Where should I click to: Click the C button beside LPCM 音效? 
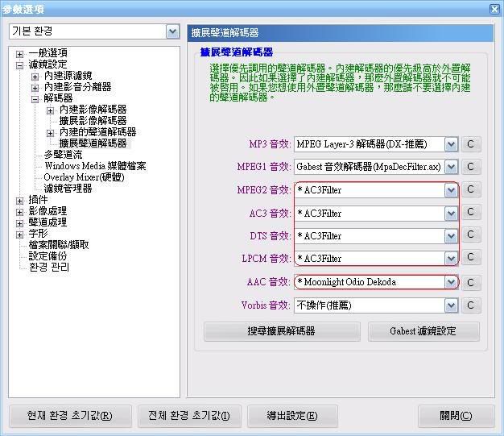point(471,259)
